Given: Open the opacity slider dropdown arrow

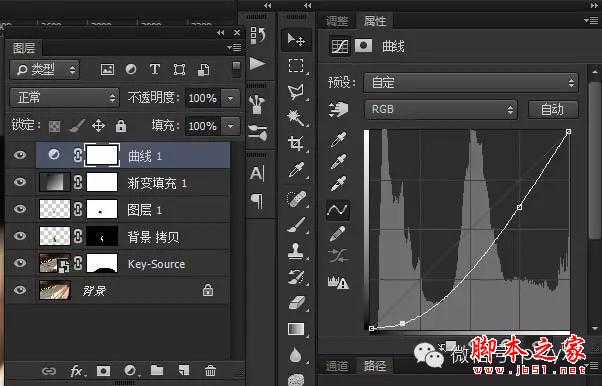Looking at the screenshot, I should click(230, 98).
